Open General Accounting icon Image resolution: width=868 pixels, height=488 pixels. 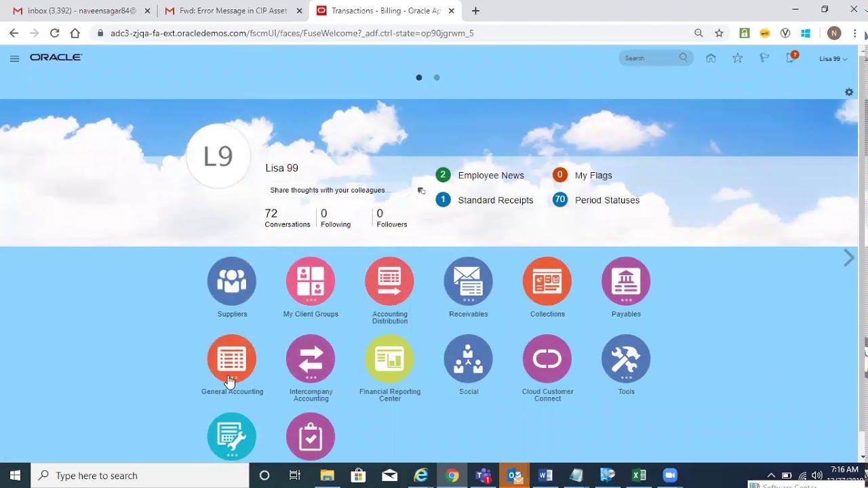[x=232, y=359]
